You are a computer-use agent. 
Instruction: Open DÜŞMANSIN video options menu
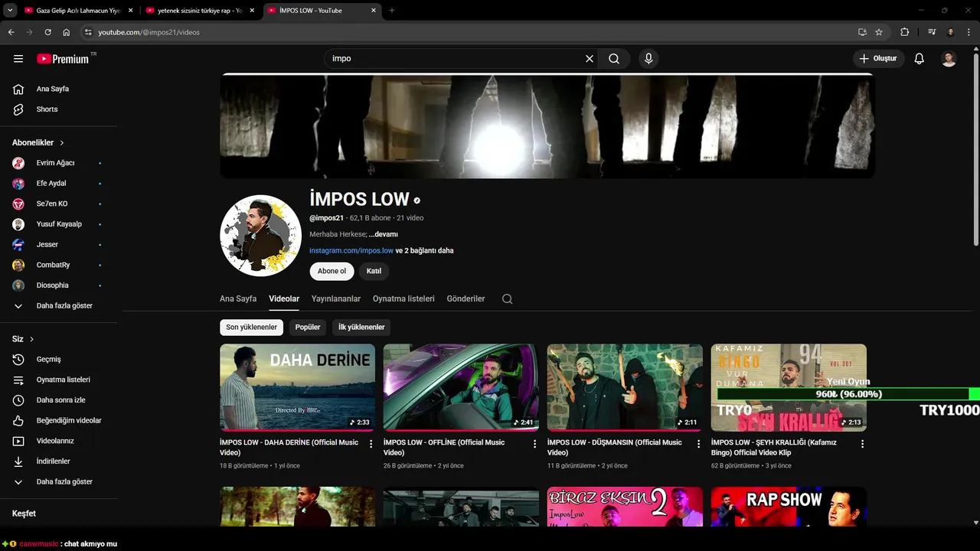pyautogui.click(x=698, y=444)
